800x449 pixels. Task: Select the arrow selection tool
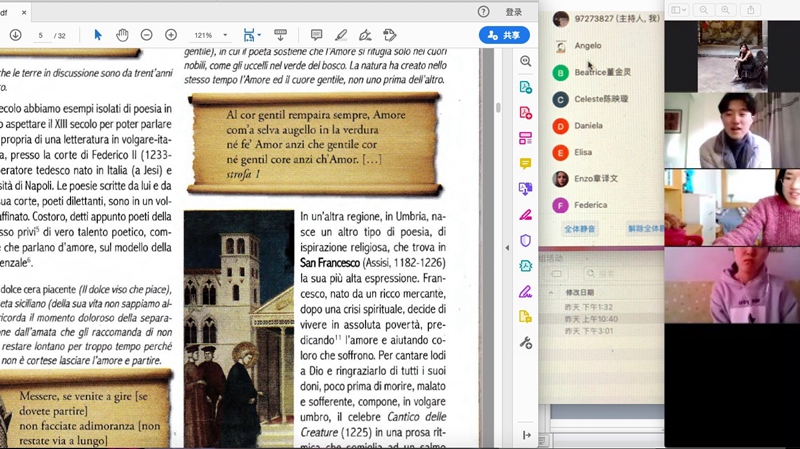pos(97,35)
